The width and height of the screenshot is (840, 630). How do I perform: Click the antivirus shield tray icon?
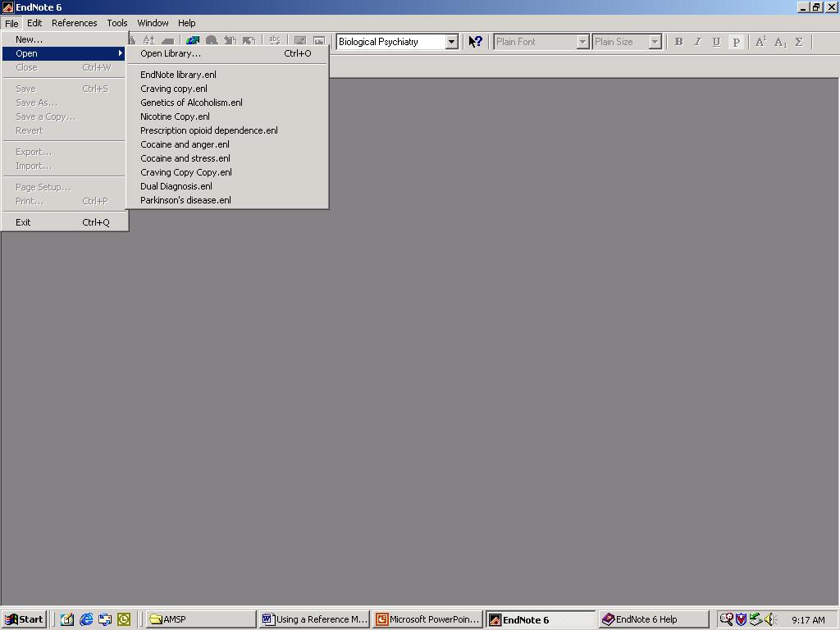tap(741, 619)
